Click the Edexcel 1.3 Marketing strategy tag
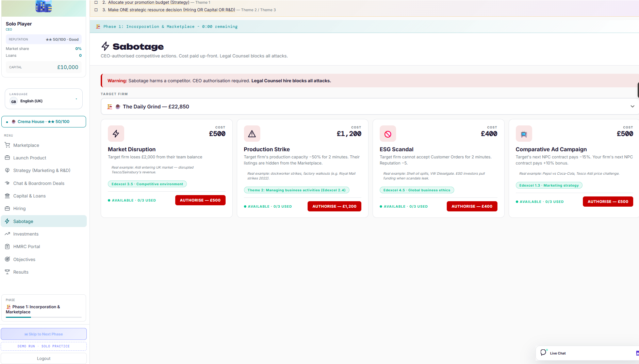The height and width of the screenshot is (364, 639). [549, 185]
